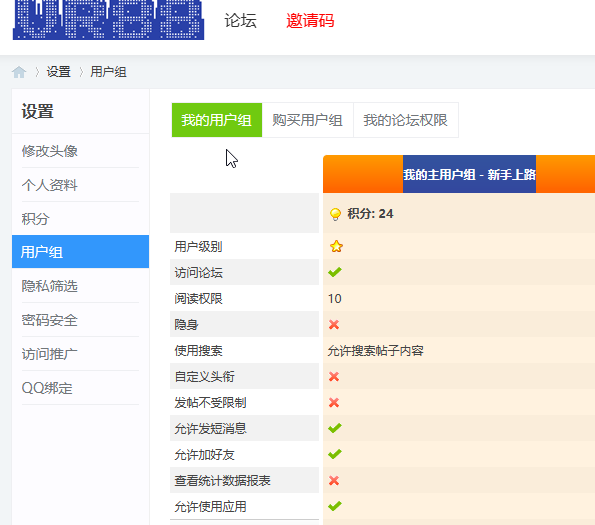Switch to the 我的论坛权限 tab
The height and width of the screenshot is (525, 595).
(x=406, y=120)
